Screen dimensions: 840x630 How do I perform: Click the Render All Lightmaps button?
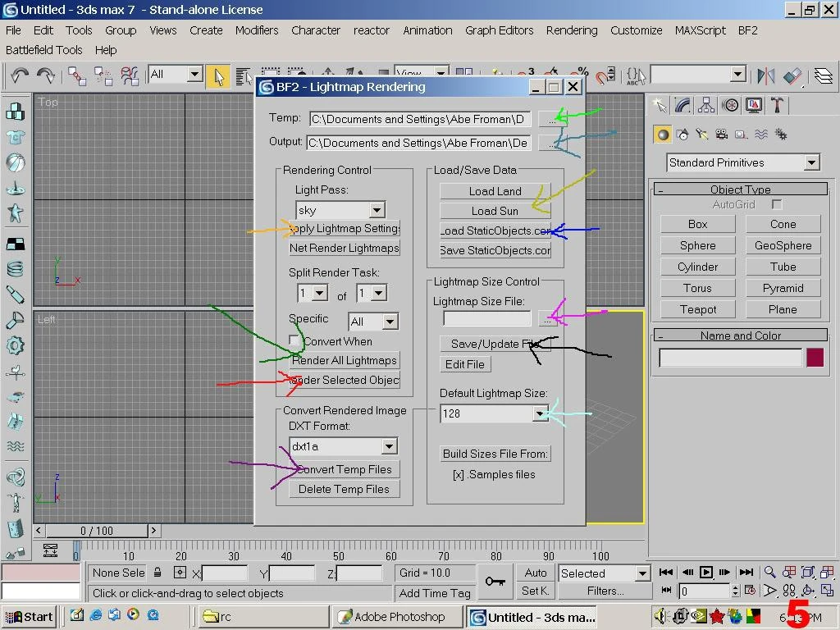pyautogui.click(x=345, y=360)
